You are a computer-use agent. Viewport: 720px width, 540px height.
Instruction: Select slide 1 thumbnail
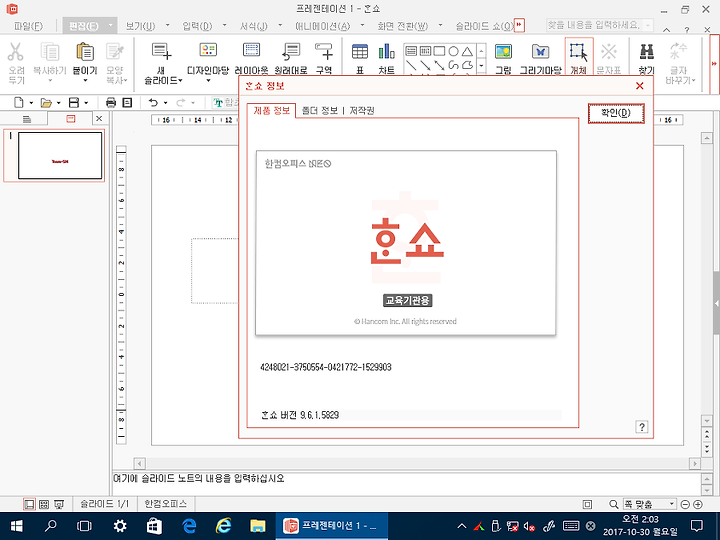(x=60, y=156)
